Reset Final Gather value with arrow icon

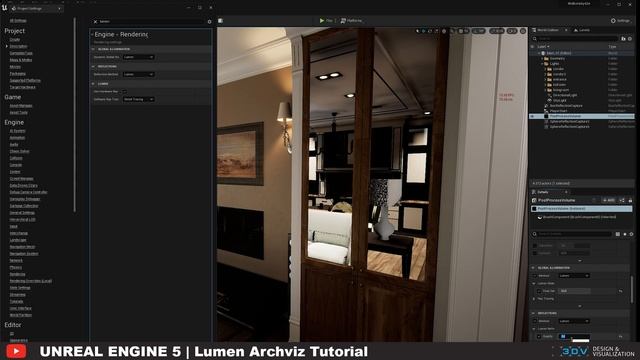point(621,291)
